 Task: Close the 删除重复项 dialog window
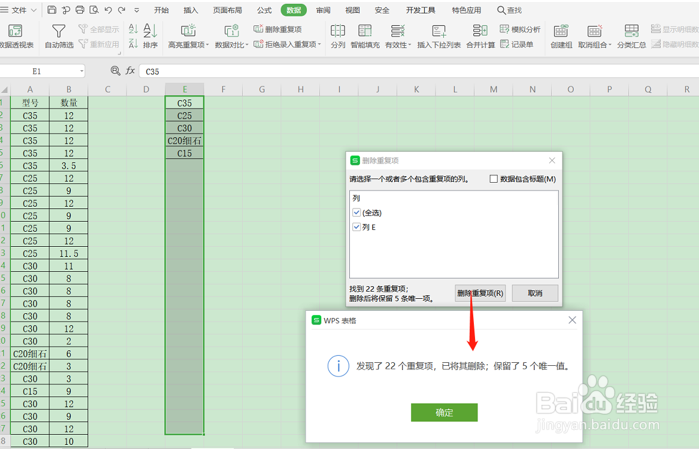552,160
